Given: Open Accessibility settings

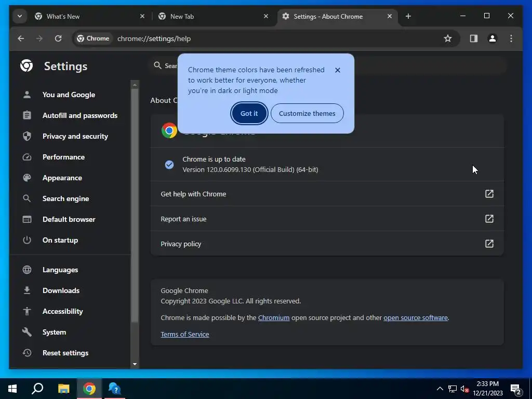Looking at the screenshot, I should [70, 311].
